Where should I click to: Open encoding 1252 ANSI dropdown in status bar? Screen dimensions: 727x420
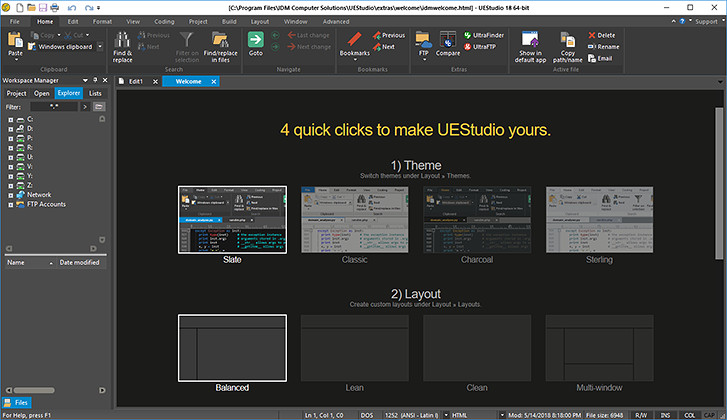446,415
